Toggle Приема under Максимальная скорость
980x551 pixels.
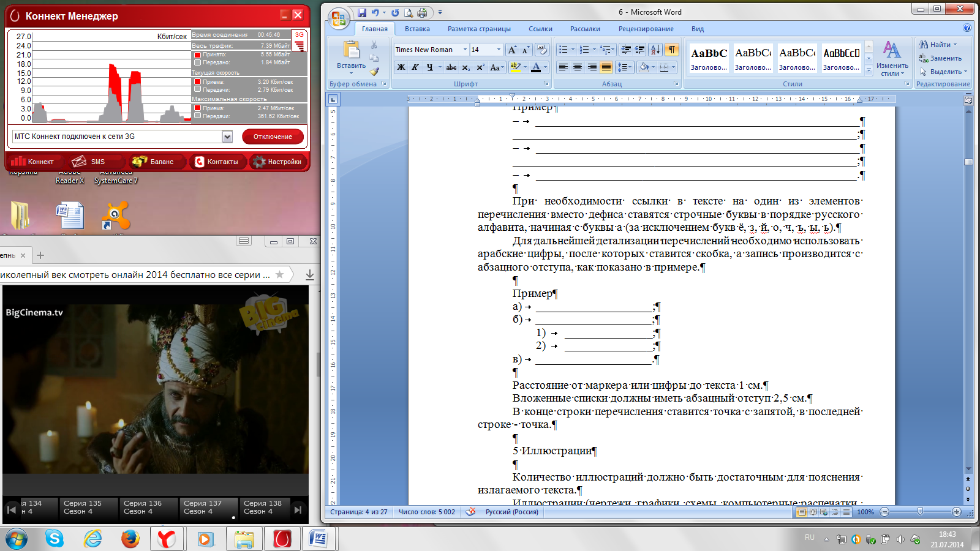click(x=198, y=108)
